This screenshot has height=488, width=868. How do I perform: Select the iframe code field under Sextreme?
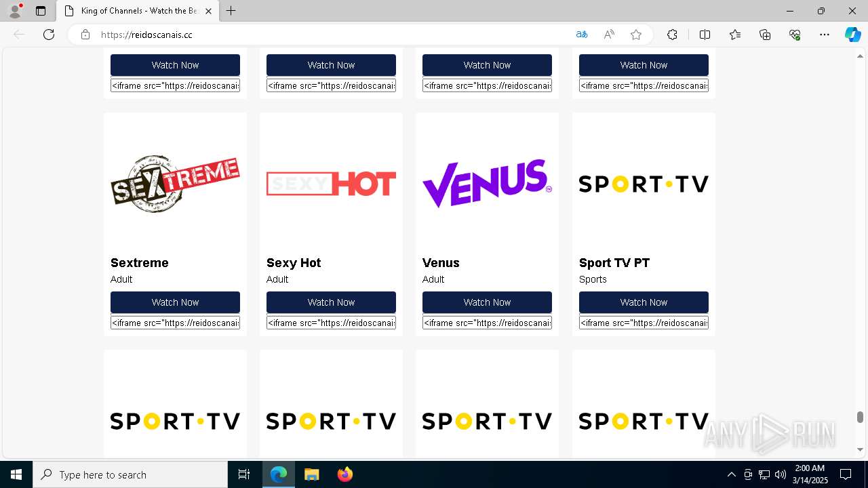[x=175, y=323]
